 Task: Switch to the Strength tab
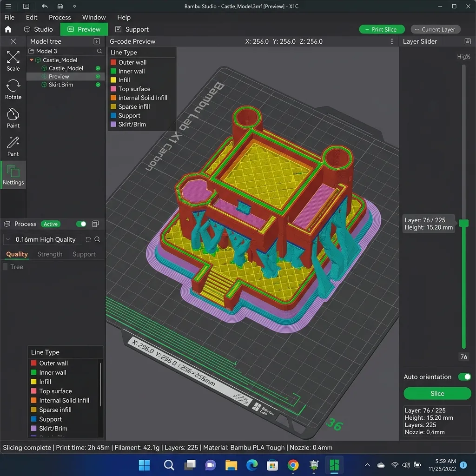tap(50, 254)
